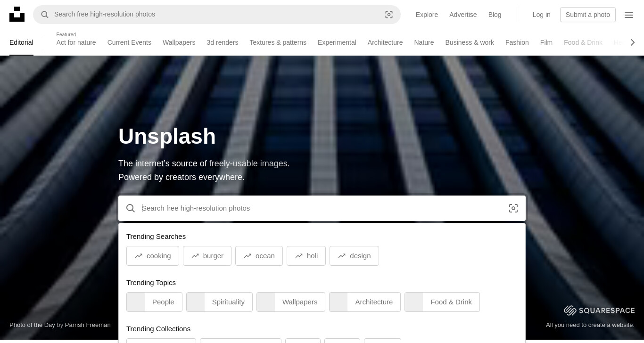Image resolution: width=644 pixels, height=343 pixels.
Task: Click the trending arrow icon beside ocean
Action: click(x=248, y=256)
